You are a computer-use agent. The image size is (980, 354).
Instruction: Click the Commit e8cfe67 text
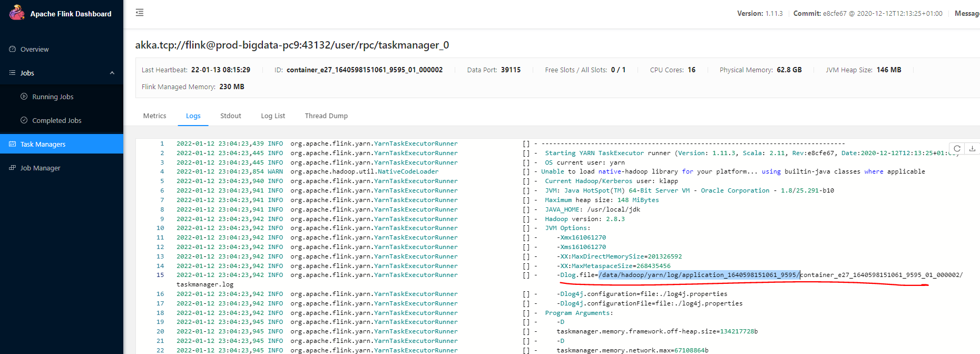868,13
